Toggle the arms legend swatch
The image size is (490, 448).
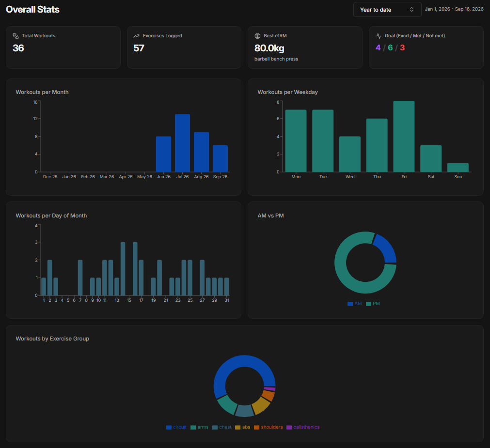click(x=193, y=427)
